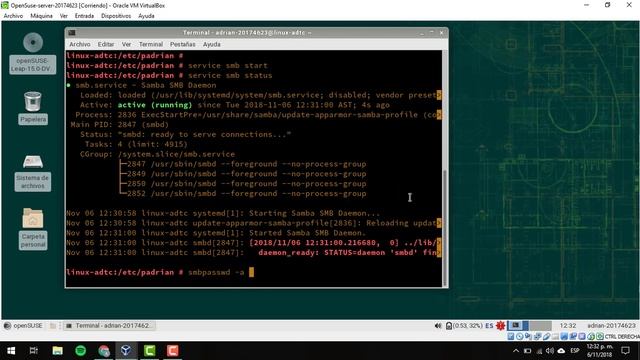This screenshot has width=640, height=360.
Task: Click the VirtualBox USB status icon
Action: pos(547,336)
